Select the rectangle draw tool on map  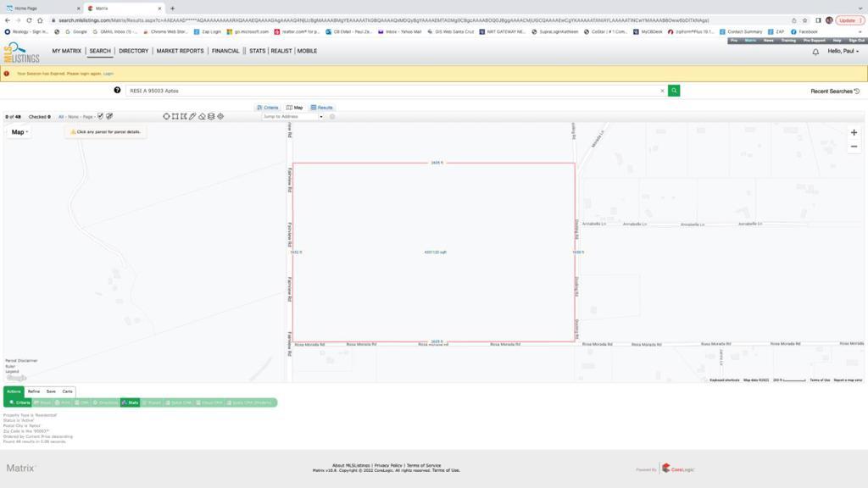point(175,116)
